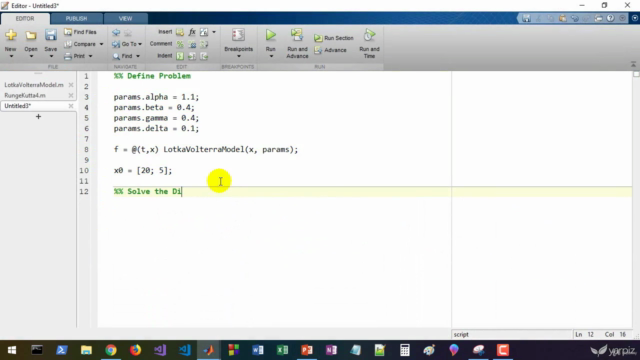640x360 pixels.
Task: Open the dropdown arrow beside the Insert icons
Action: click(x=214, y=32)
